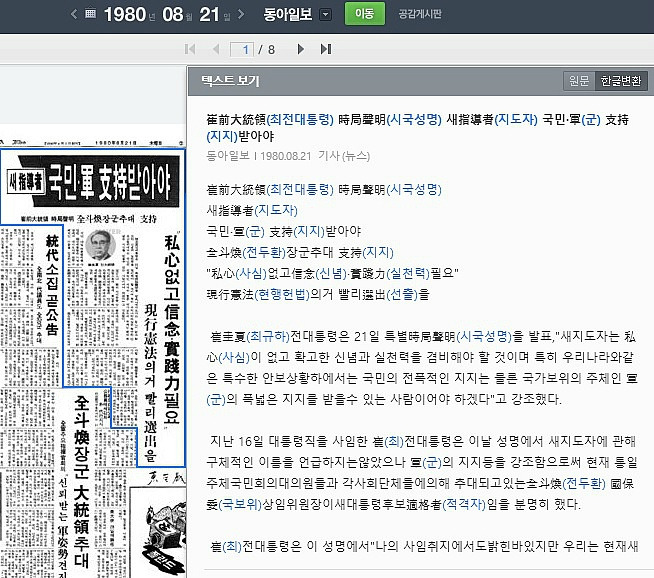Click the paragraph beginning 崔圭夏(최규하)전대통령은 21일
This screenshot has width=654, height=578.
422,367
